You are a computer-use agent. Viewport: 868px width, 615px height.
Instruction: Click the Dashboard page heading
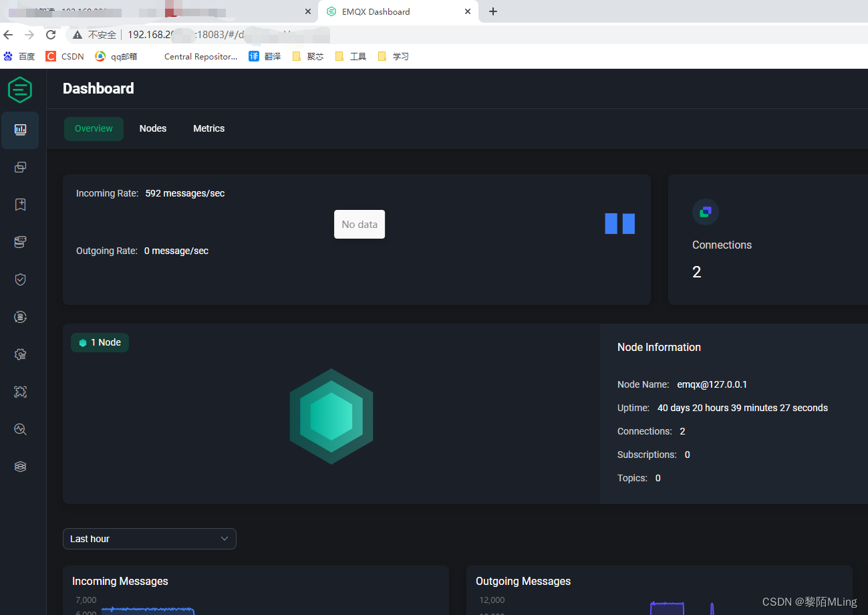pos(98,88)
